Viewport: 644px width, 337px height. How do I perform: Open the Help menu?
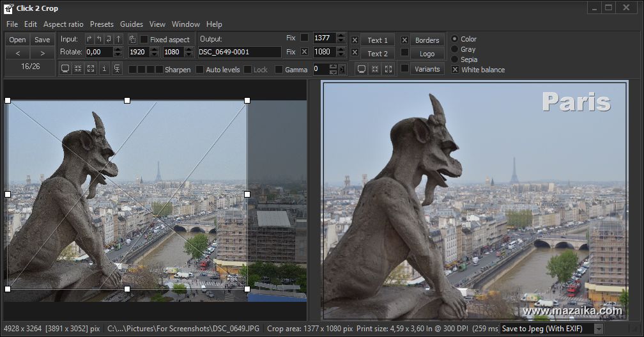click(x=214, y=24)
